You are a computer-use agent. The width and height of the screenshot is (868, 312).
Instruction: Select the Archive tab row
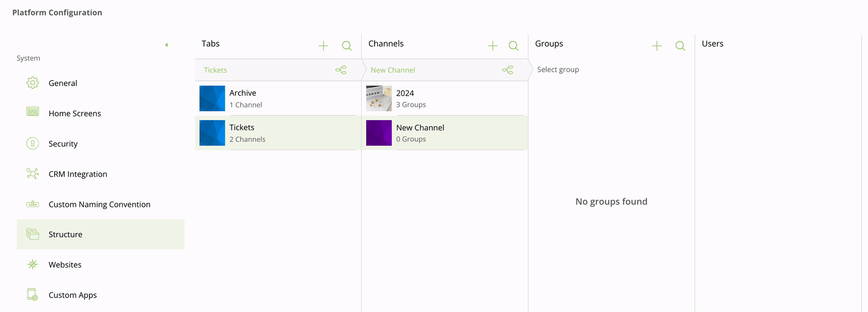[278, 98]
